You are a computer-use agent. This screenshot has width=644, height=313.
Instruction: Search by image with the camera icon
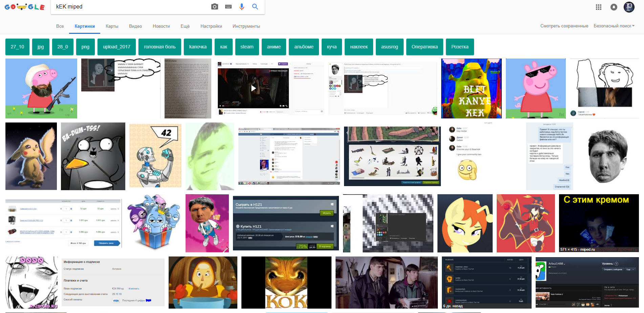[215, 7]
